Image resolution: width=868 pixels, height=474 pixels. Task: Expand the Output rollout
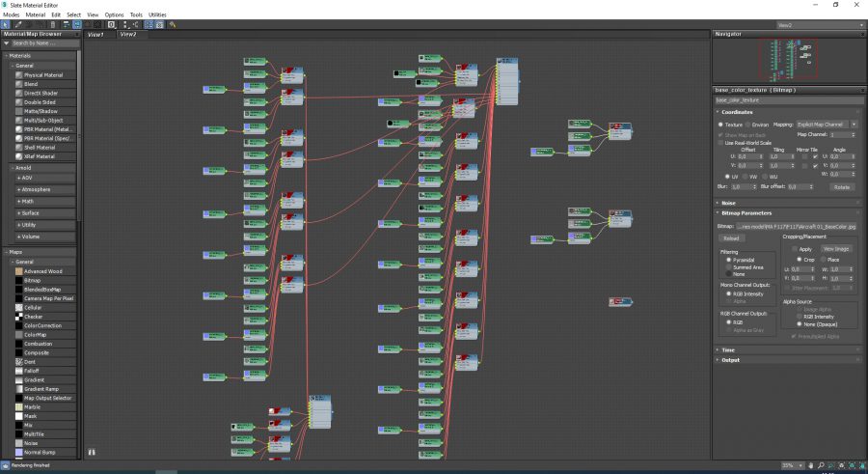click(x=730, y=360)
